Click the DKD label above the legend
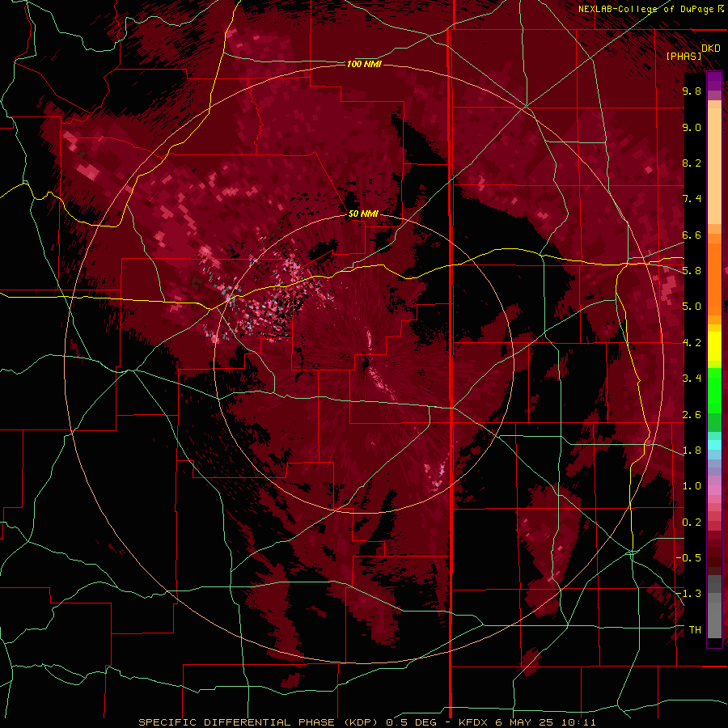Screen dimensions: 728x728 [x=711, y=49]
